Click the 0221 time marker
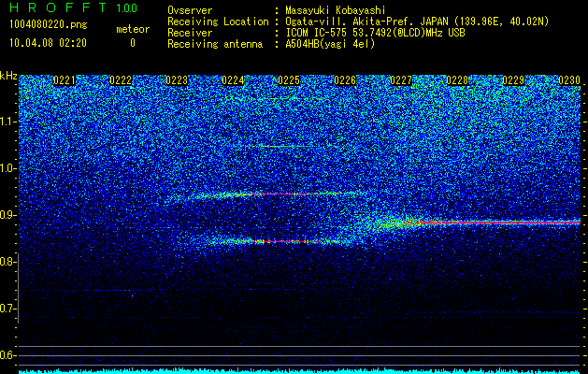The width and height of the screenshot is (588, 374). [x=65, y=80]
